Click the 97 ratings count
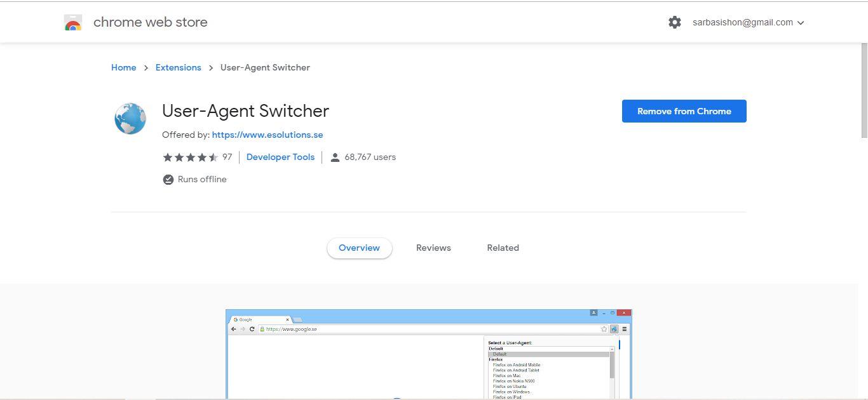This screenshot has height=400, width=868. click(x=227, y=157)
